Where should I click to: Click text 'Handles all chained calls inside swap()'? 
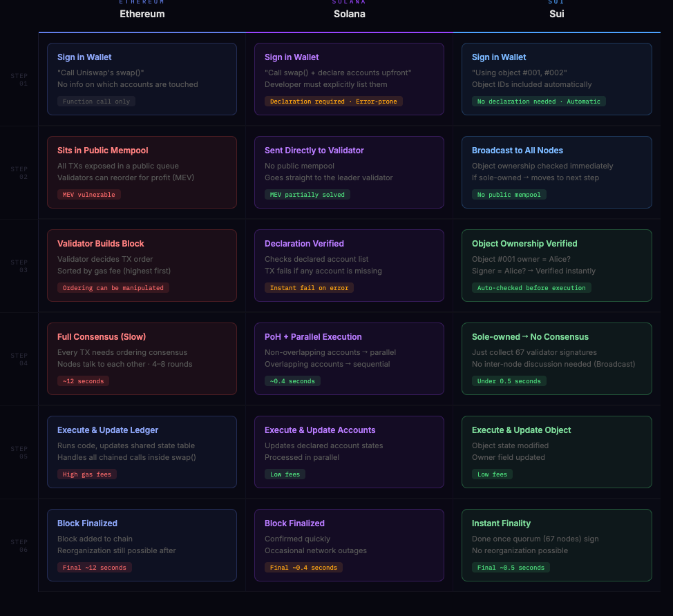point(126,457)
